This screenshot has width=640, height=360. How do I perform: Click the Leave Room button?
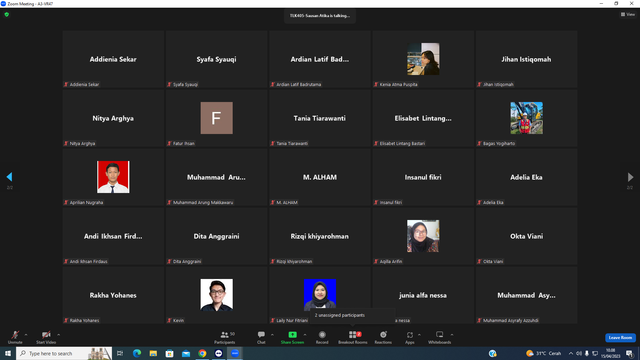(x=620, y=338)
